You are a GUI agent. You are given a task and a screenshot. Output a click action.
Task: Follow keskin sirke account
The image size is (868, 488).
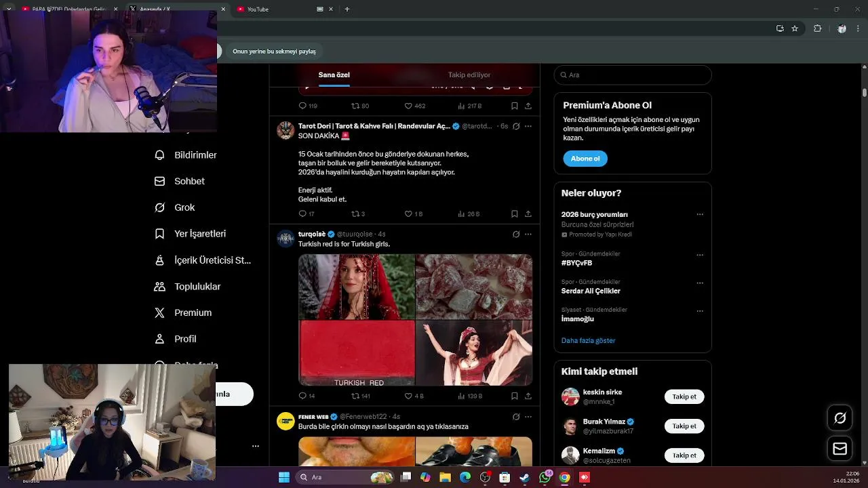(x=684, y=396)
